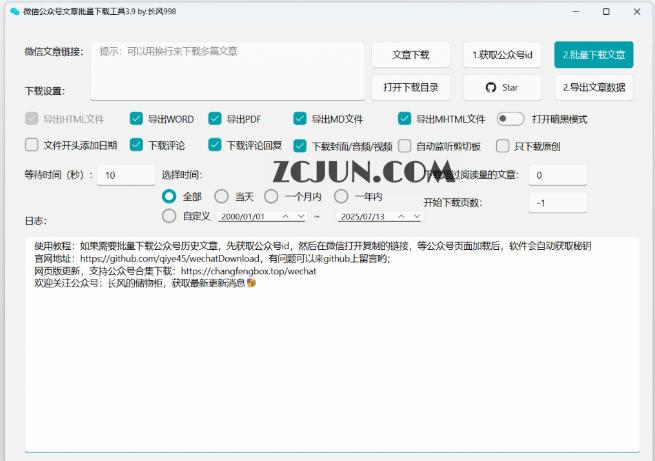Click the 2.导出文章数据 button
655x461 pixels.
[x=594, y=88]
